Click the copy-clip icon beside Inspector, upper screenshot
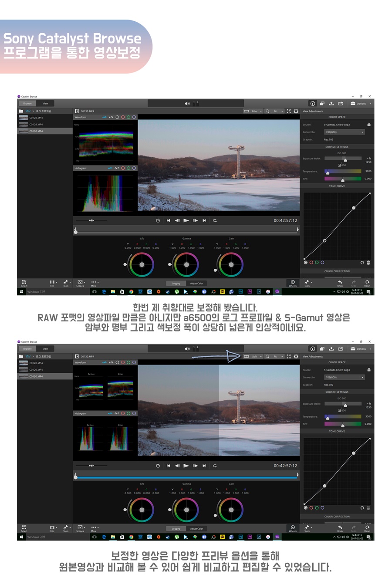 [x=322, y=104]
